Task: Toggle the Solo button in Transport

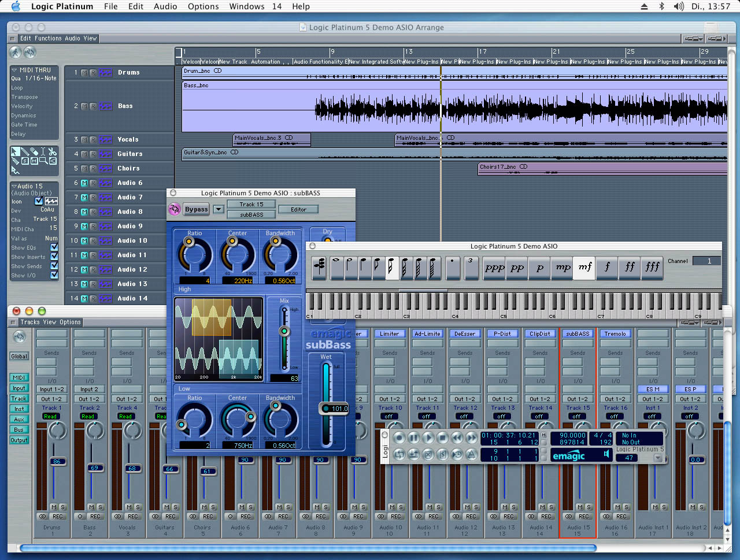Action: coord(443,455)
